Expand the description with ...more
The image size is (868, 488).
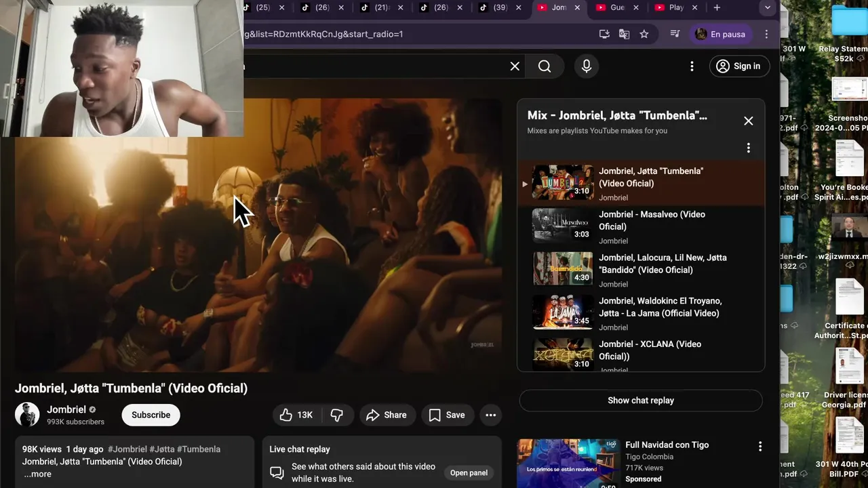[38, 474]
